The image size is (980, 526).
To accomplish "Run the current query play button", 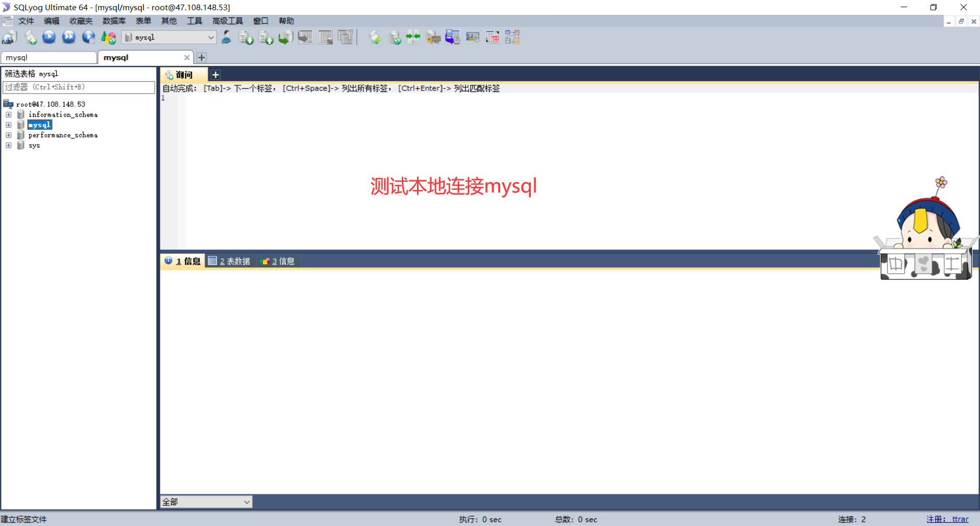I will pos(49,37).
